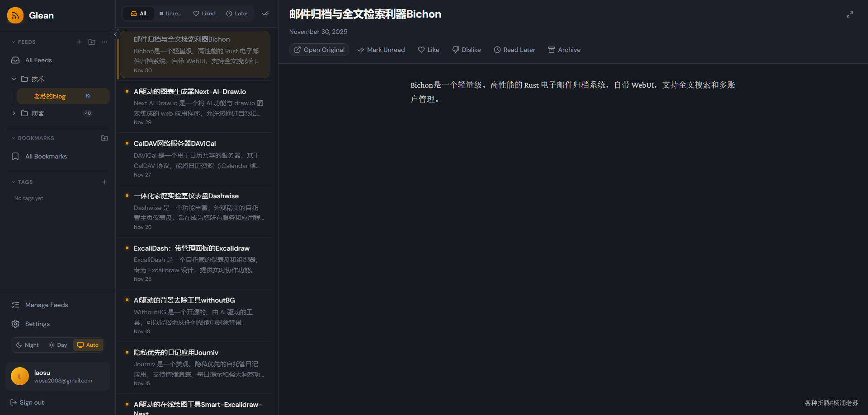Open All Bookmarks

(x=58, y=156)
